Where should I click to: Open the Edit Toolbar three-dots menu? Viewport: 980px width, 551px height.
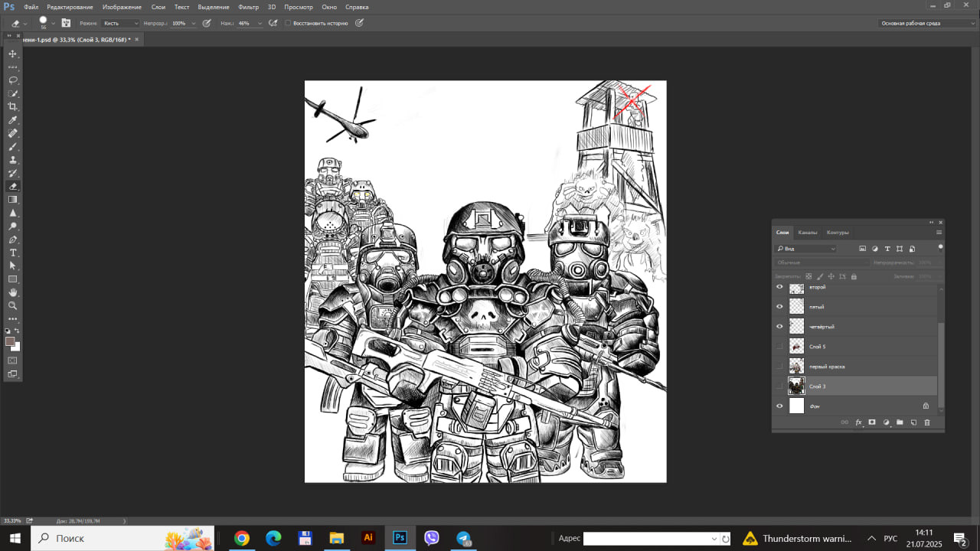[13, 318]
